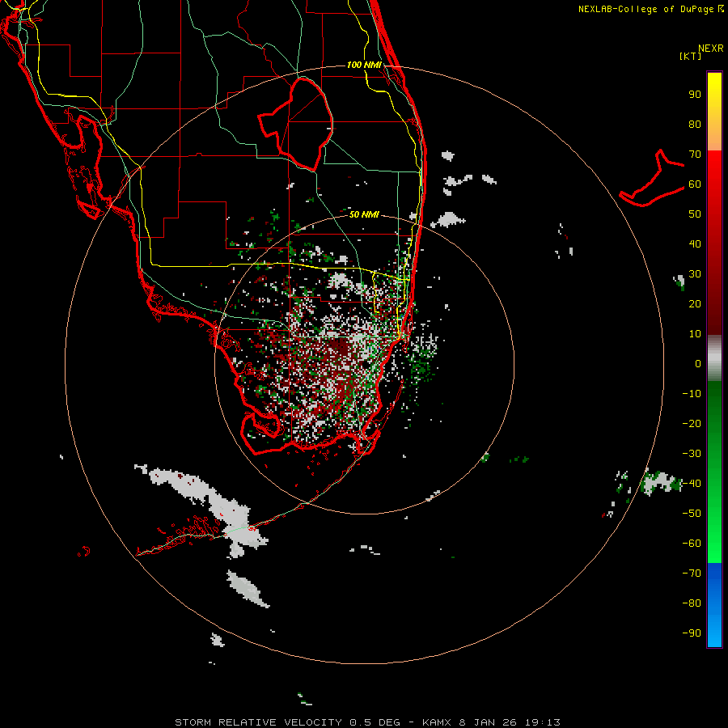Click the yellow top segment of the color bar
Screen dimensions: 728x728
[x=714, y=112]
